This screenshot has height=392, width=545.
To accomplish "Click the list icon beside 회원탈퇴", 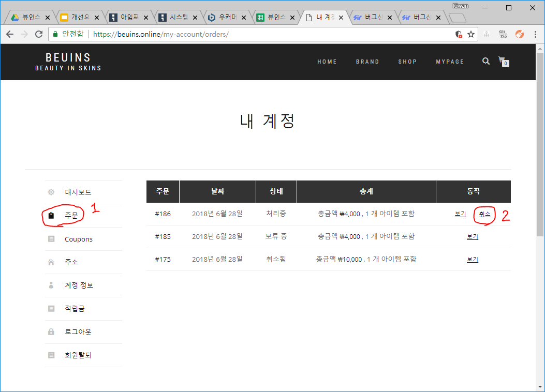I will (x=51, y=355).
